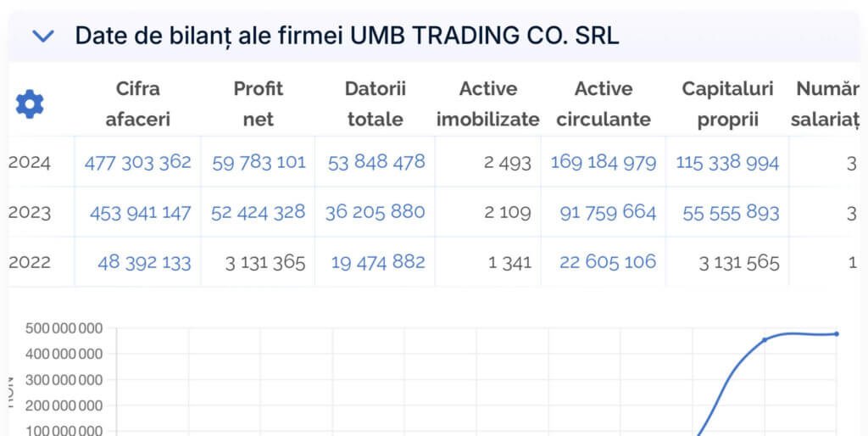Open 2023 current assets 91 759 664
The width and height of the screenshot is (868, 436).
coord(608,212)
